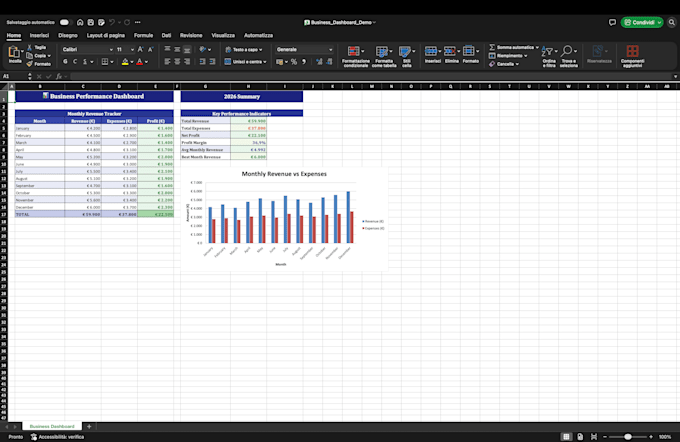This screenshot has width=680, height=442.
Task: Click Formatta come tabella
Action: coord(384,56)
